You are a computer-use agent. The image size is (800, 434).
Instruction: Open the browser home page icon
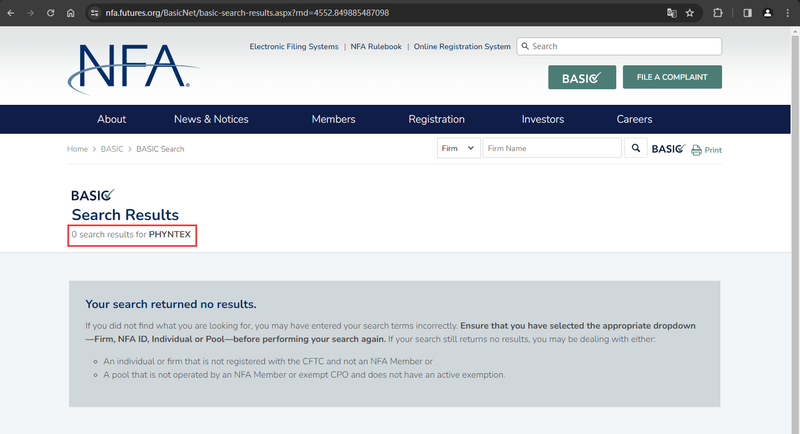point(70,13)
